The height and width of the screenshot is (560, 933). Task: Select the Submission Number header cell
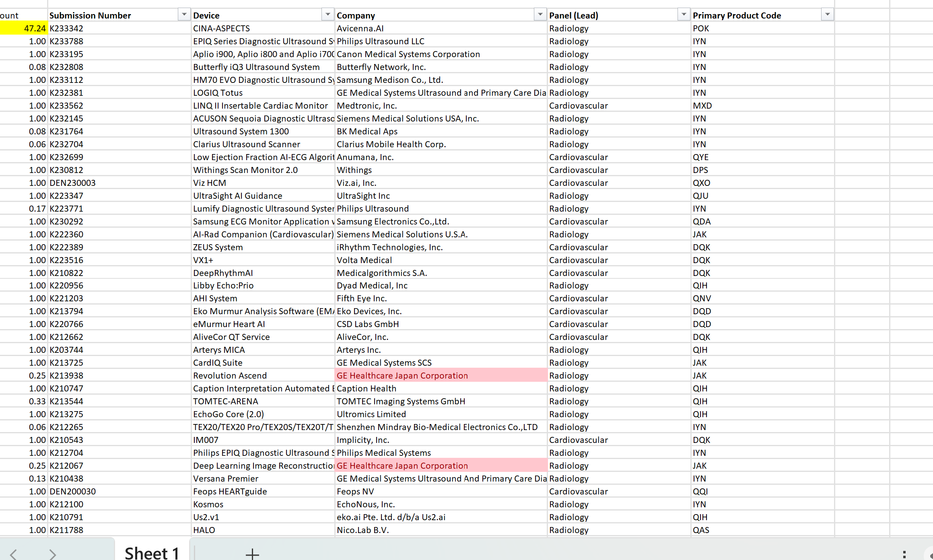119,15
